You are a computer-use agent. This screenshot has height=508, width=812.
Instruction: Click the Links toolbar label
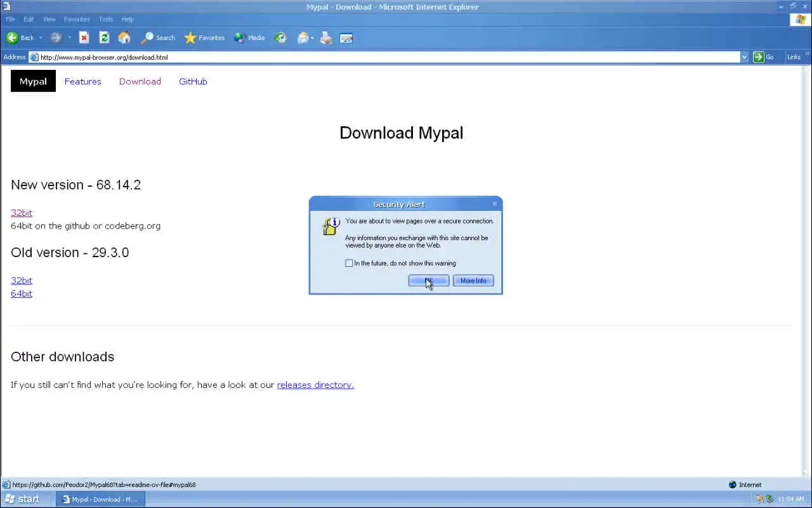(794, 57)
